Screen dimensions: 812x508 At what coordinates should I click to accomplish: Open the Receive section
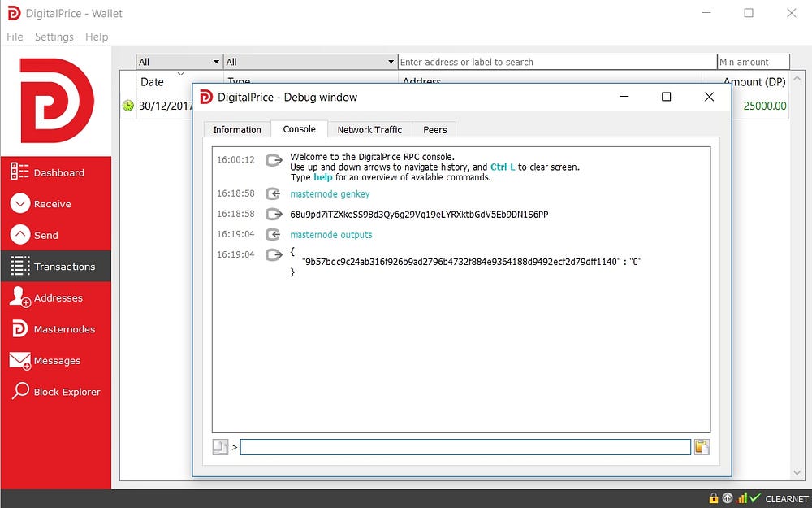click(55, 204)
